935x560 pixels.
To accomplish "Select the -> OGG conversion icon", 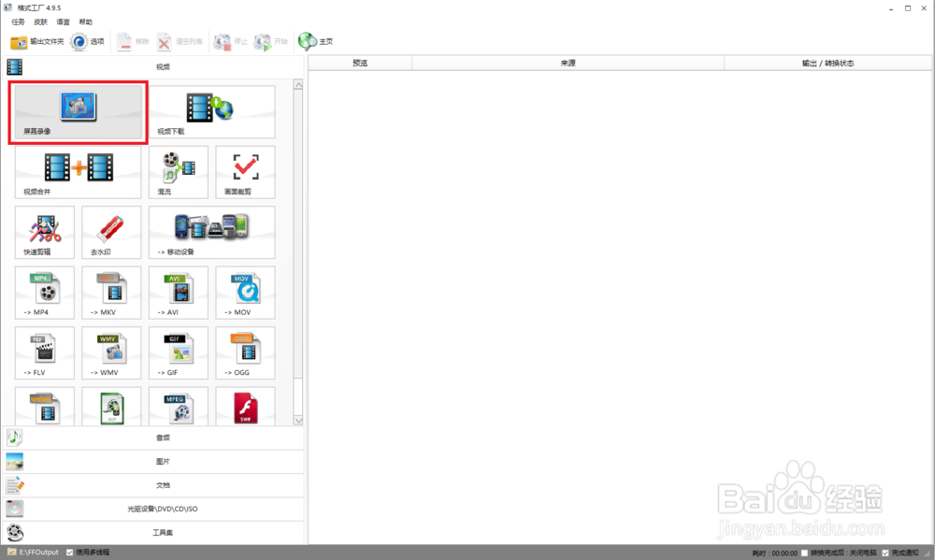I will (x=245, y=353).
